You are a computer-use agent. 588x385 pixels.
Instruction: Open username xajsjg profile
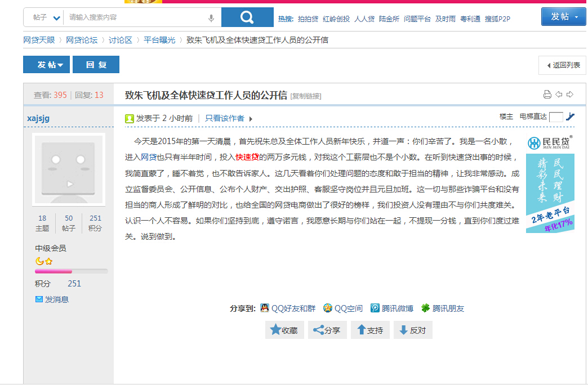[38, 118]
